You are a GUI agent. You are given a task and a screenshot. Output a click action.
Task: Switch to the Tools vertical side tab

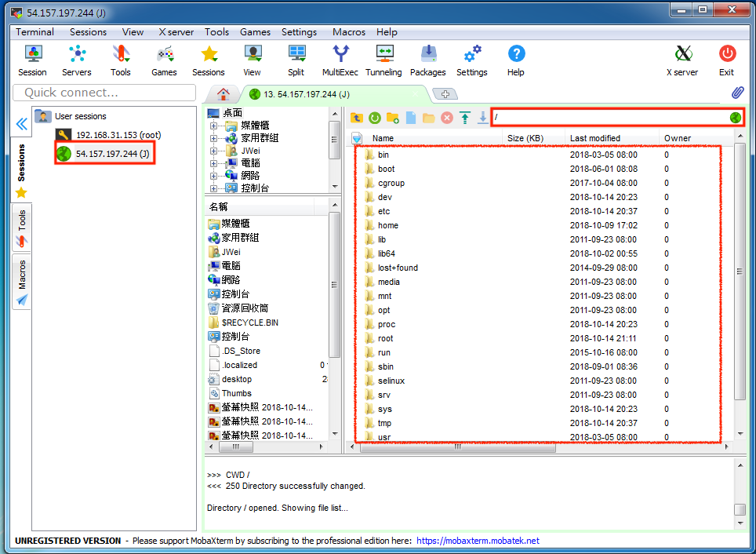(22, 228)
